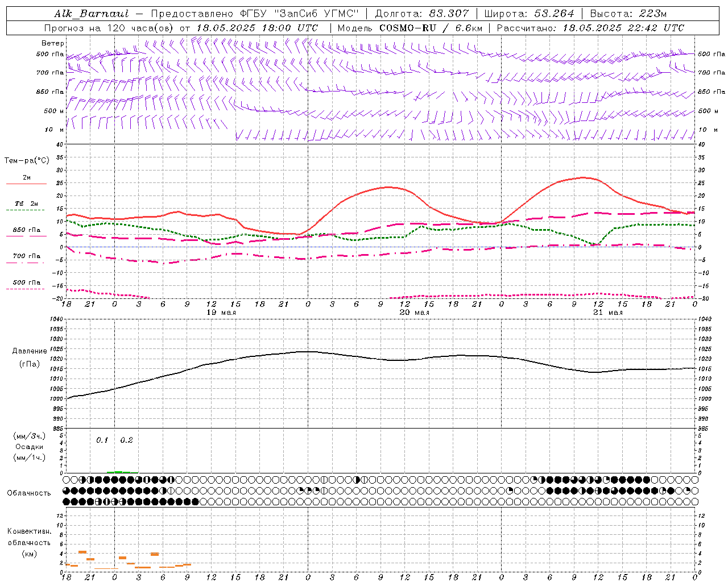This screenshot has height=582, width=728.
Task: Click the Давление pressure panel label
Action: coord(30,351)
